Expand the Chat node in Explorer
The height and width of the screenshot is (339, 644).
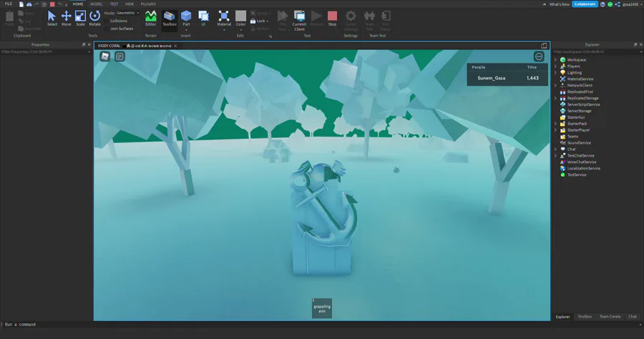click(x=556, y=149)
